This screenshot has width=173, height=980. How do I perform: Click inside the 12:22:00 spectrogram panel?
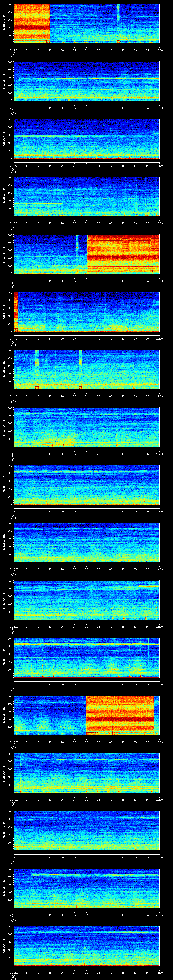click(x=86, y=484)
